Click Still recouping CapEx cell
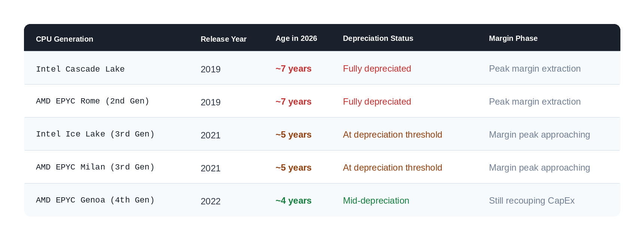Image resolution: width=644 pixels, height=240 pixels. click(532, 201)
